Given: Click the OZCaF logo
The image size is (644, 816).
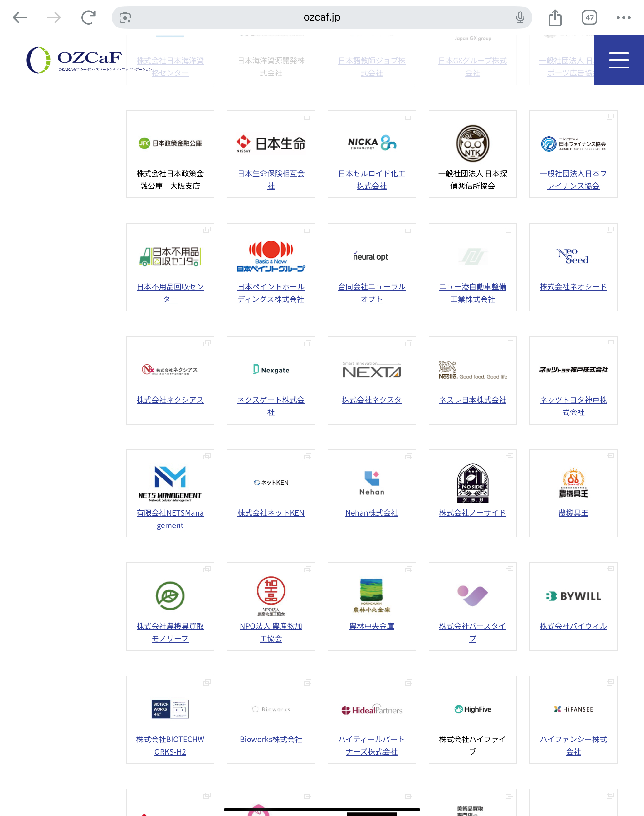Looking at the screenshot, I should click(76, 60).
